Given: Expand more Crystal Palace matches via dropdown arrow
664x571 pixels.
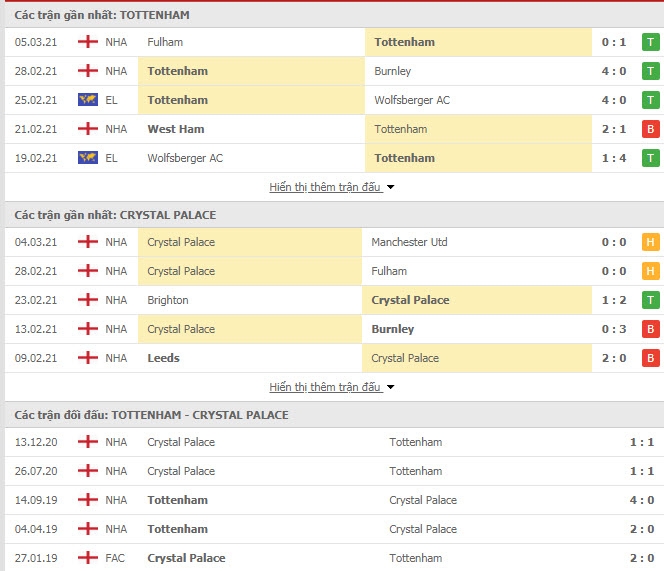Looking at the screenshot, I should (x=390, y=387).
